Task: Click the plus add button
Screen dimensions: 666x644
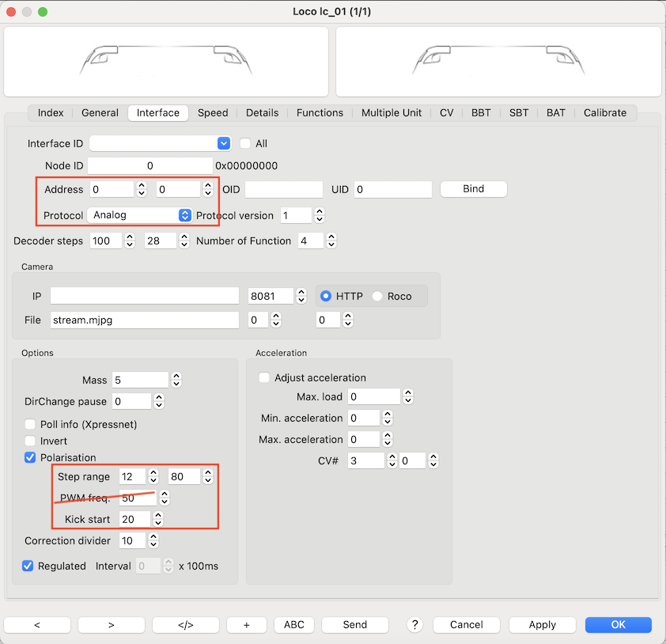Action: 246,625
